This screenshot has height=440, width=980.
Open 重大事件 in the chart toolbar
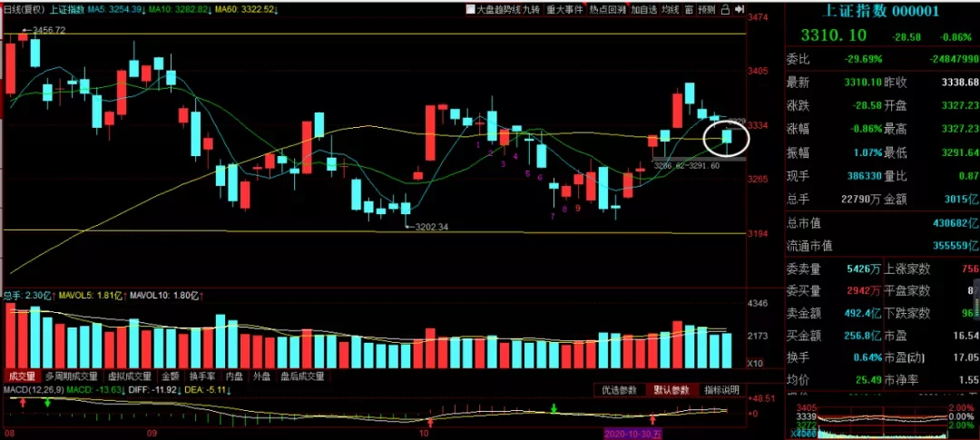tap(564, 10)
